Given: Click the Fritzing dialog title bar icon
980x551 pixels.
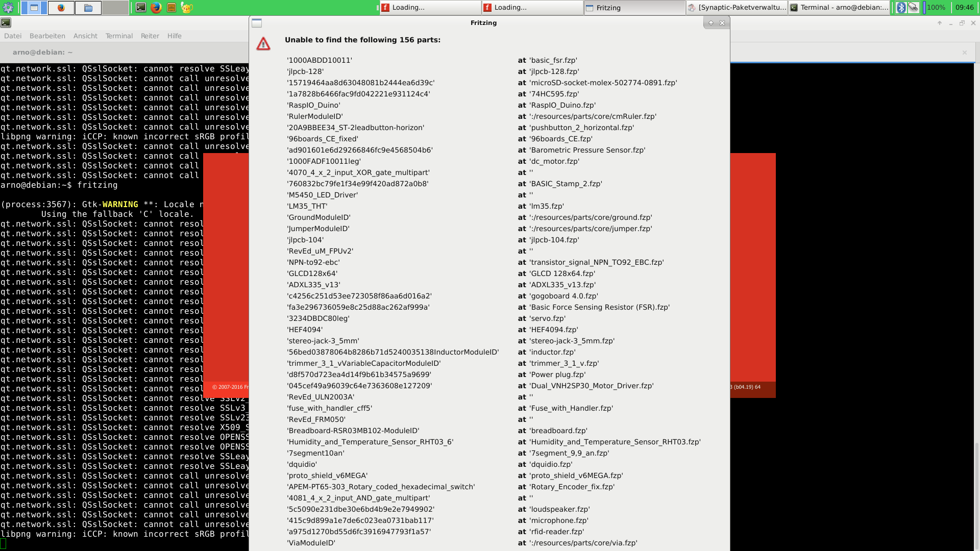Looking at the screenshot, I should pos(258,23).
